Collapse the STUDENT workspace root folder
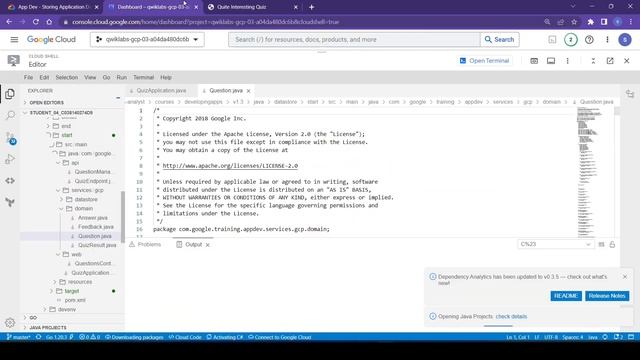 60,113
